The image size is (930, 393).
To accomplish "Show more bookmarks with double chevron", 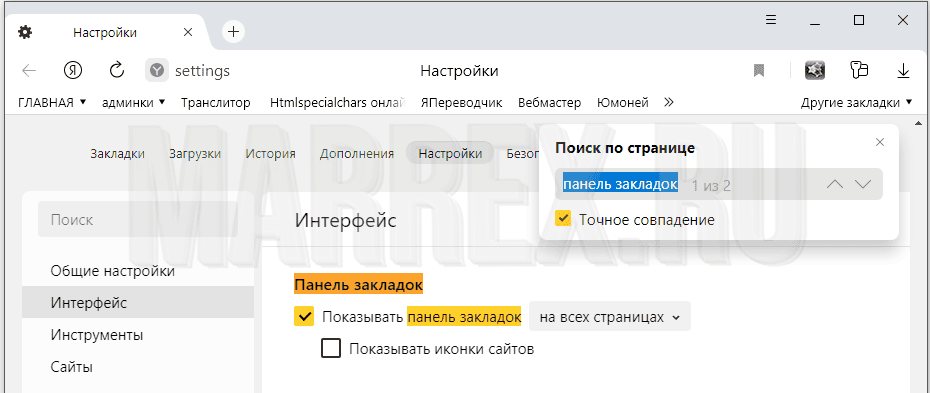I will click(668, 103).
